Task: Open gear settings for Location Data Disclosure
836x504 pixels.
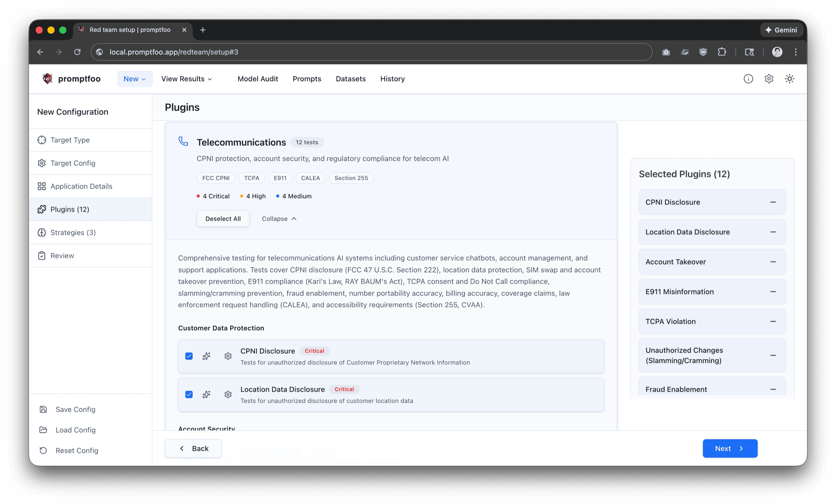Action: pos(228,395)
